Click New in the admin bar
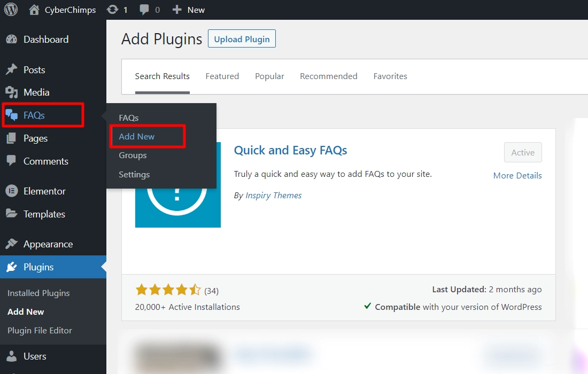The width and height of the screenshot is (588, 374). coord(196,10)
